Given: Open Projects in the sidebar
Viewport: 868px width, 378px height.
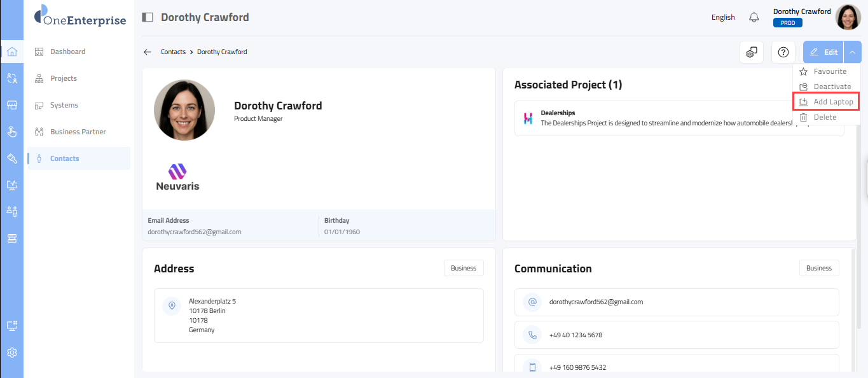Looking at the screenshot, I should click(x=64, y=78).
